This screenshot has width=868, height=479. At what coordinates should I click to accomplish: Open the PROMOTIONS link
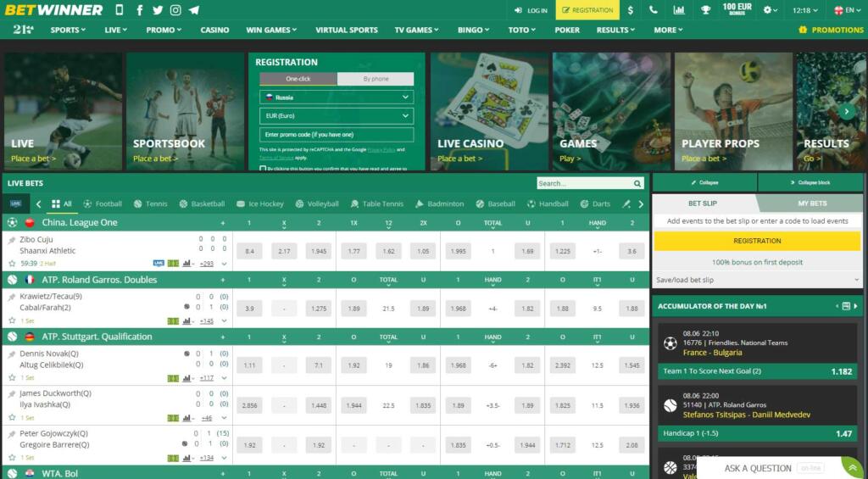831,30
